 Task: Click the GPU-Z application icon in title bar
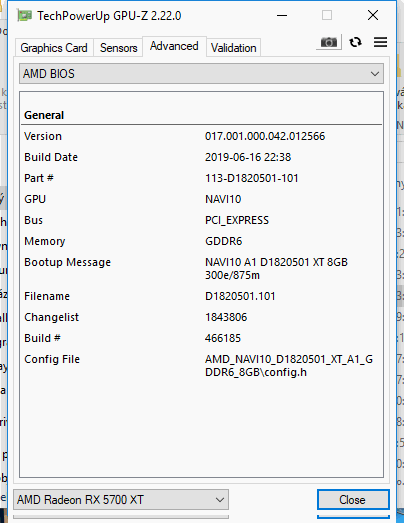(x=25, y=15)
